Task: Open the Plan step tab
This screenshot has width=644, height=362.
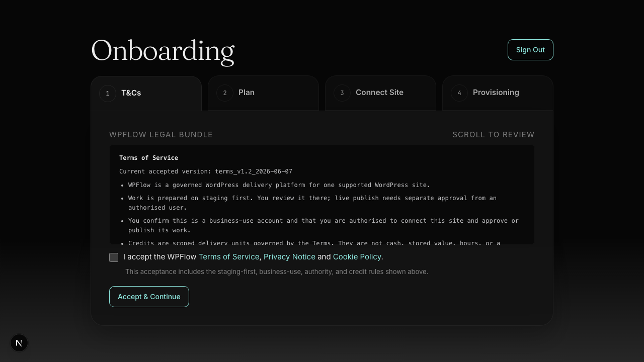Action: pos(263,93)
